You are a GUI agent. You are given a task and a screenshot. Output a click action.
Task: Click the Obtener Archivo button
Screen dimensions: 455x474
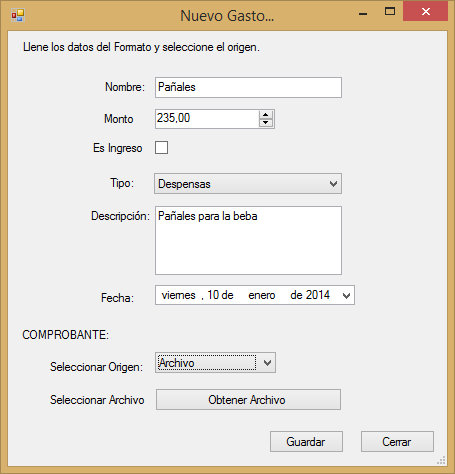click(x=248, y=399)
